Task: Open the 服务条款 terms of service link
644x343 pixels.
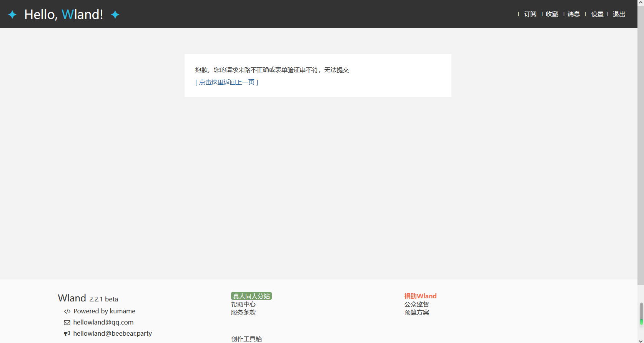Action: (x=243, y=313)
